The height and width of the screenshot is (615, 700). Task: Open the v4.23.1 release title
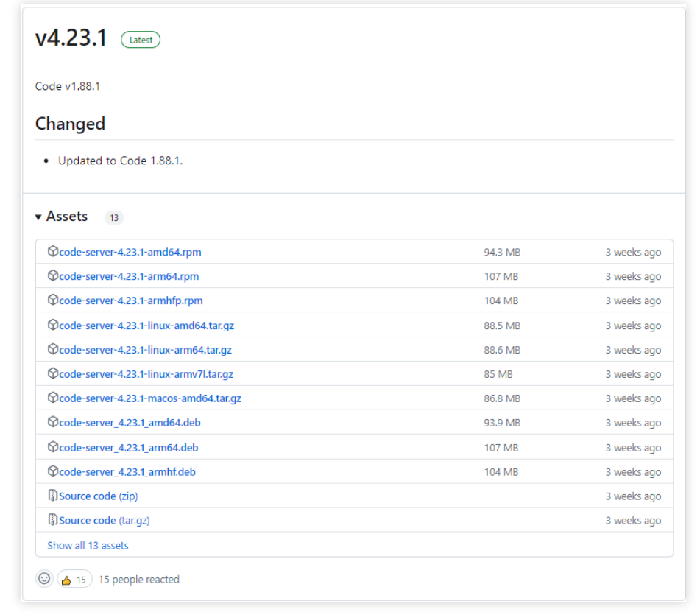[x=71, y=39]
